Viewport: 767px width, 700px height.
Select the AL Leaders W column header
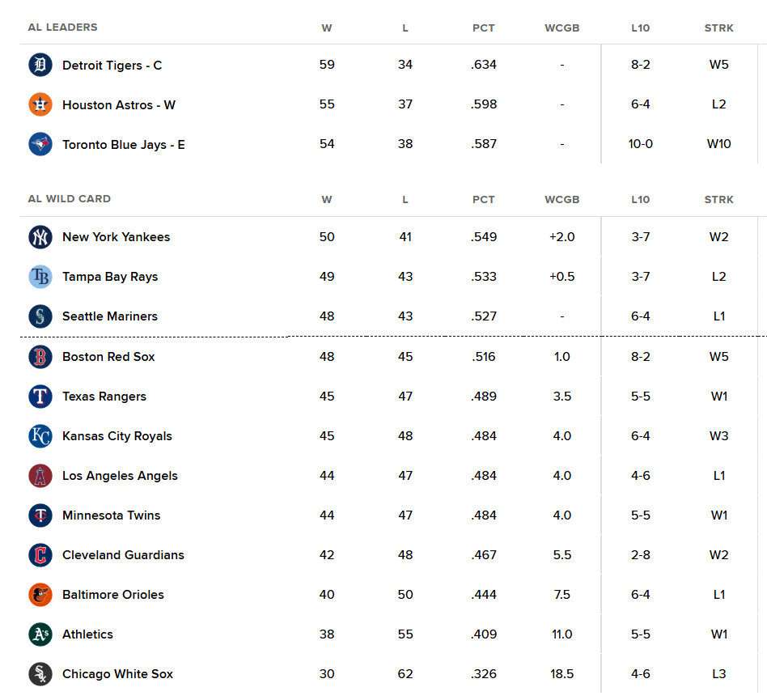point(327,28)
